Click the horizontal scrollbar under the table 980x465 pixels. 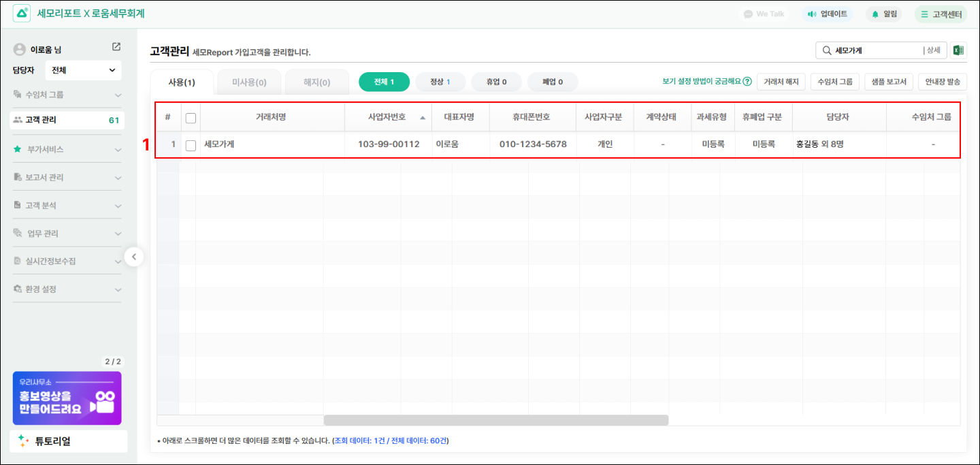coord(495,420)
